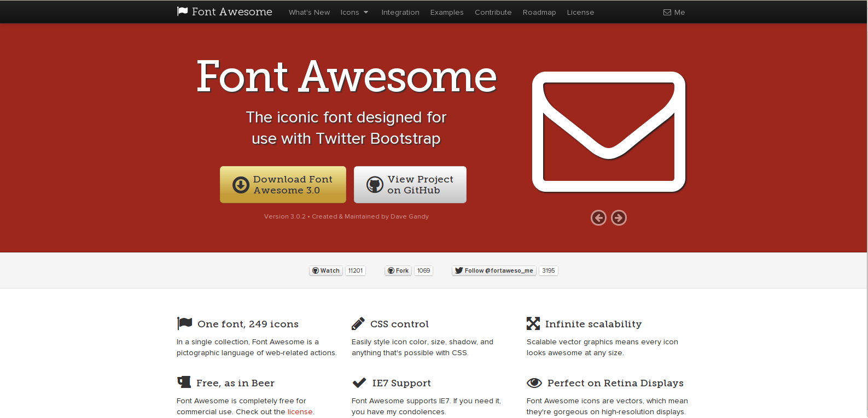This screenshot has height=418, width=868.
Task: Click the envelope icon next to Me
Action: (x=667, y=12)
